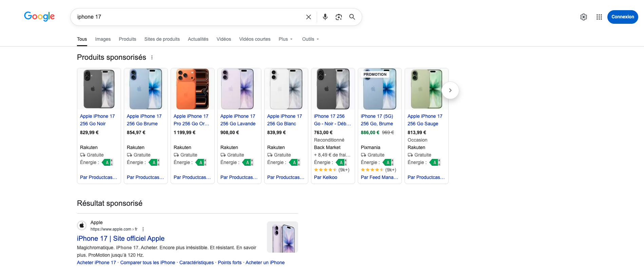Click Par Productcas… under the Sauge card
The image size is (644, 272).
[x=426, y=177]
